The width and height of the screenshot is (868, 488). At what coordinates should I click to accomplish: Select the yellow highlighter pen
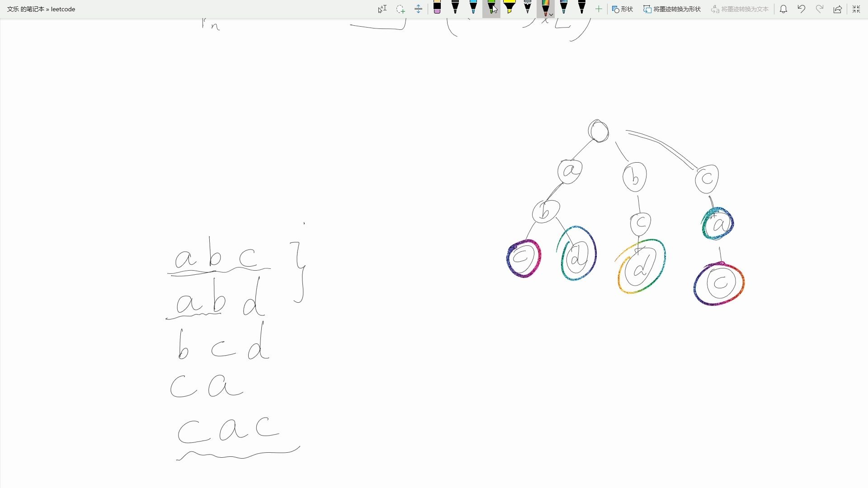coord(509,7)
